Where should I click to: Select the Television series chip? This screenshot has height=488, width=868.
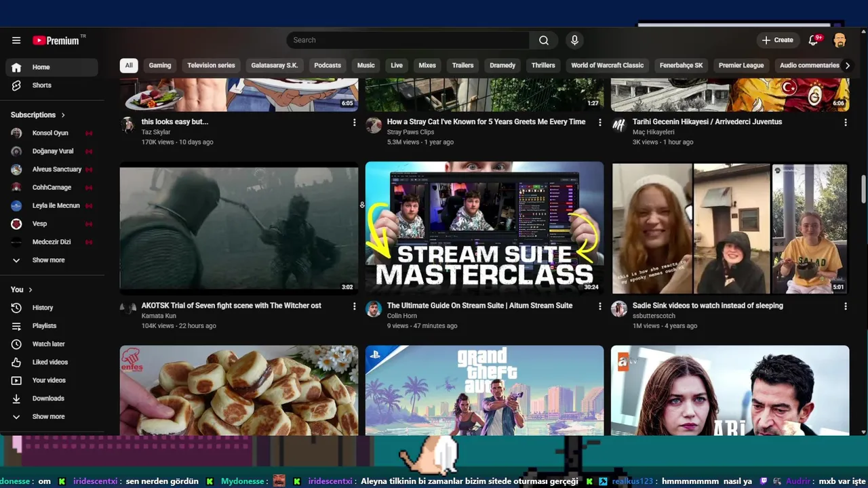211,66
